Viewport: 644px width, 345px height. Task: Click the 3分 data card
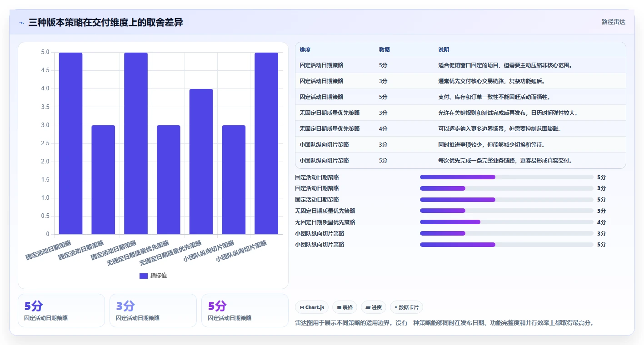pos(153,310)
